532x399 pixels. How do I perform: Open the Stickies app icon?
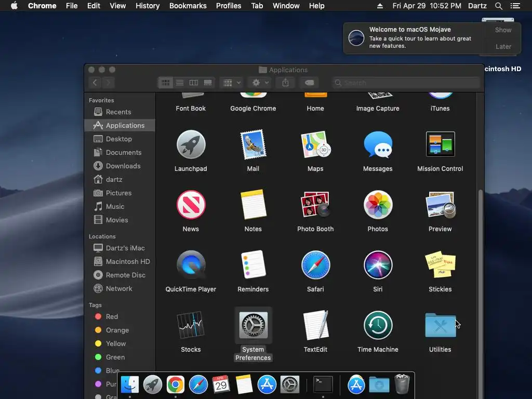[x=440, y=264]
